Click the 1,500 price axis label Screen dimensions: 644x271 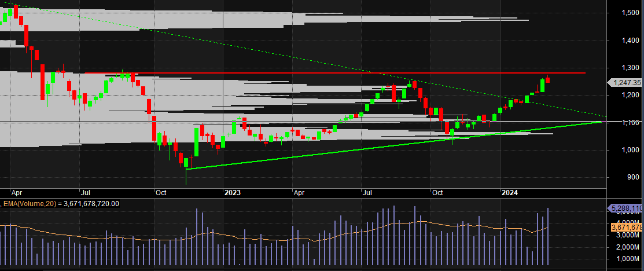[x=628, y=13]
